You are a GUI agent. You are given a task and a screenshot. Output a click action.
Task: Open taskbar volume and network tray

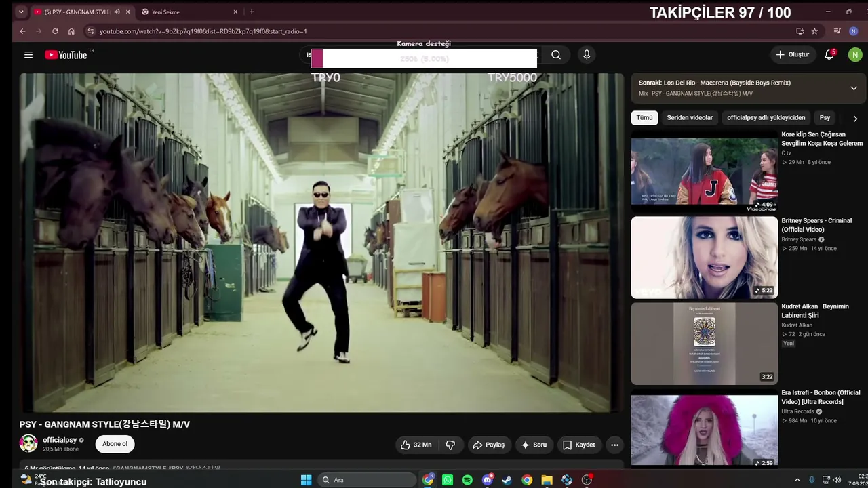[831, 480]
